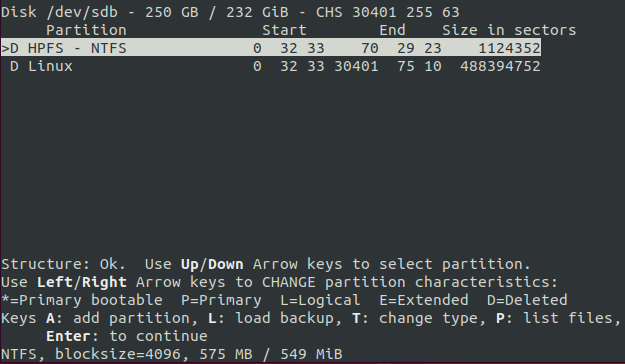Click the NTFS blocksize status line
This screenshot has height=364, width=625.
[172, 354]
